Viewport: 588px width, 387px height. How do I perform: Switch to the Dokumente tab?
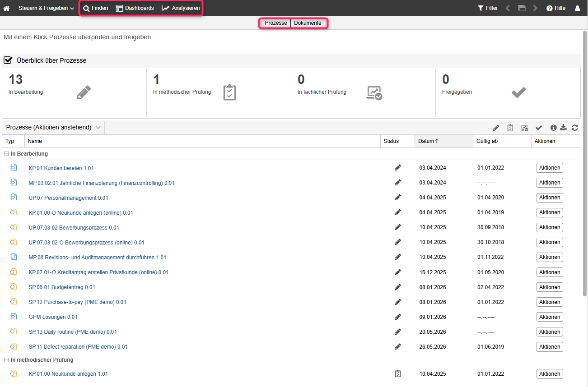click(x=308, y=23)
